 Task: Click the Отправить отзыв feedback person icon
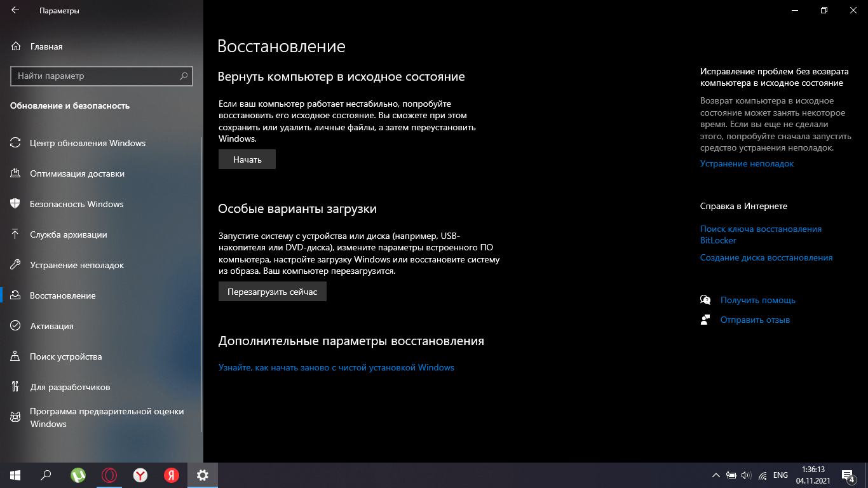[x=705, y=320]
